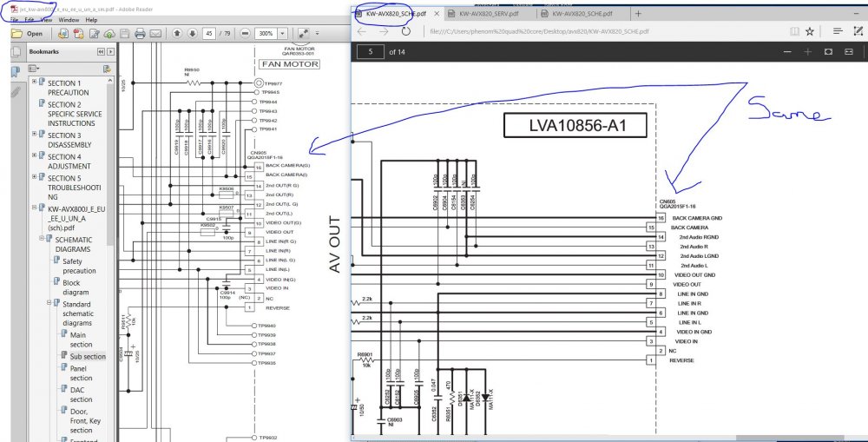
Task: Go to previous page with the up arrow
Action: (177, 34)
